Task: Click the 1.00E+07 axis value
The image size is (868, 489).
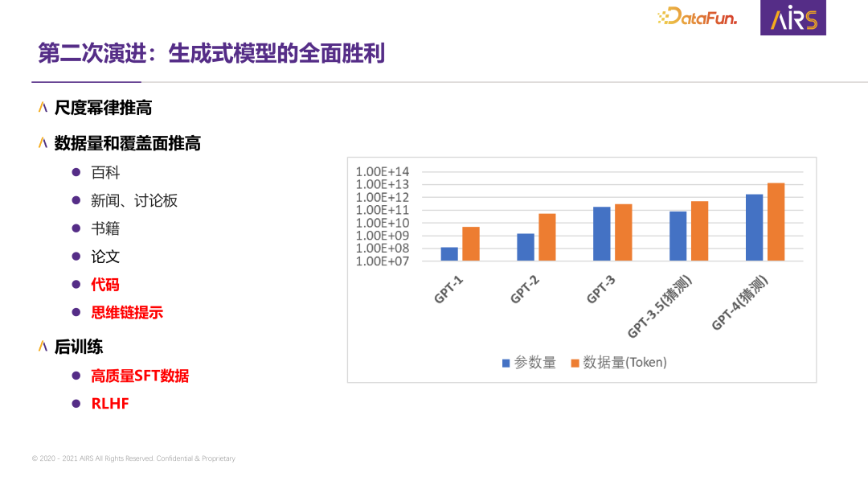Action: point(383,261)
